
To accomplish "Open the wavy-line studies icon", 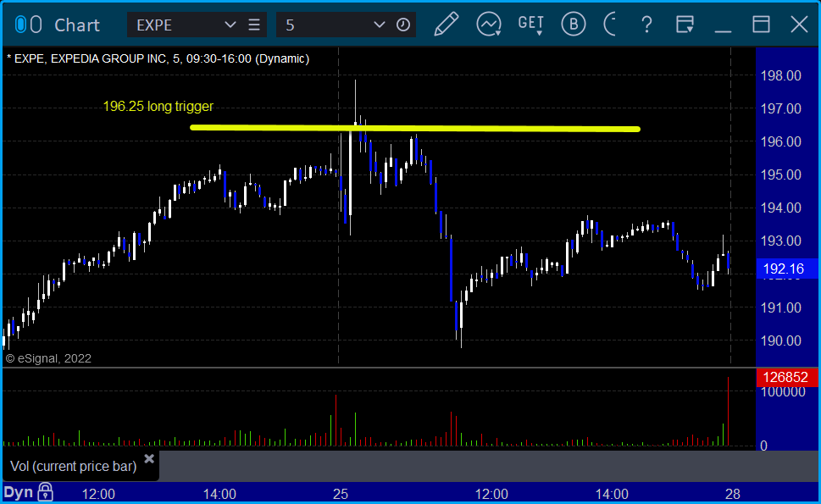I will click(489, 25).
